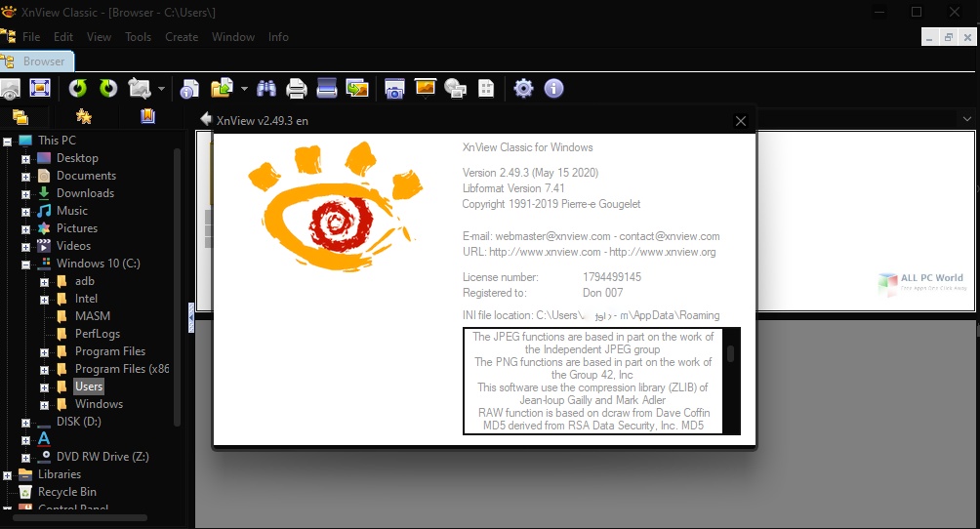Select the Videos folder in tree
980x529 pixels.
73,246
